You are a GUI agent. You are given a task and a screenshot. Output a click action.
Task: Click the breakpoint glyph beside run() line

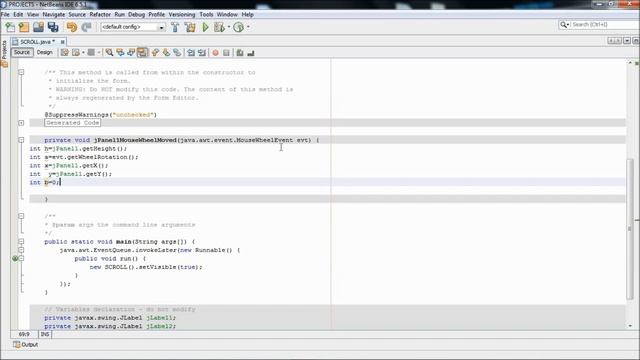(x=15, y=258)
